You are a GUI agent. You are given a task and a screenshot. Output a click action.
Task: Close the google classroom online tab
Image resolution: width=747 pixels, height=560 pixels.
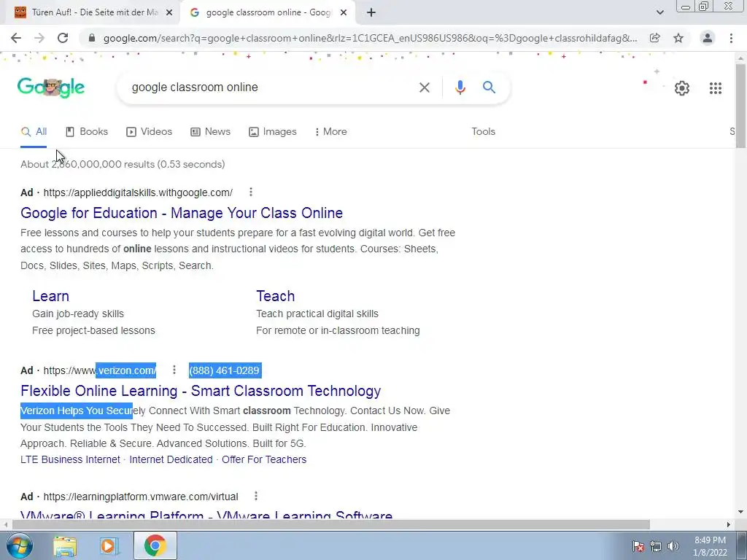[344, 13]
